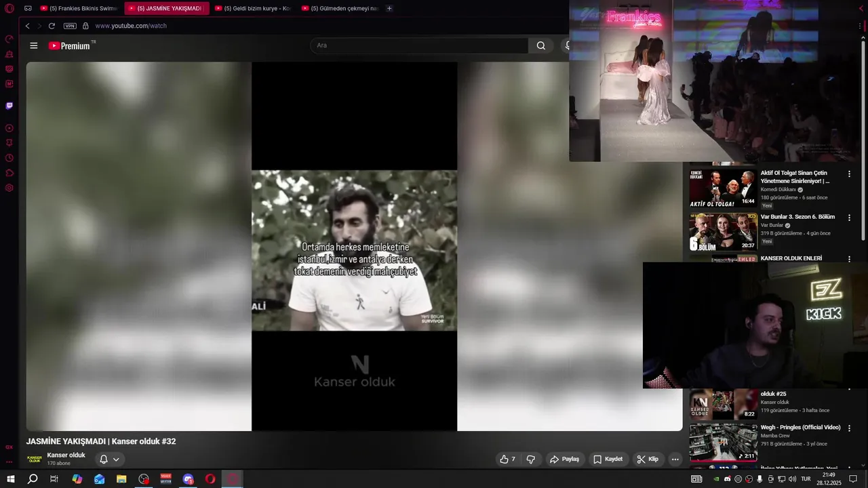
Task: Click the main video player area
Action: (x=354, y=246)
